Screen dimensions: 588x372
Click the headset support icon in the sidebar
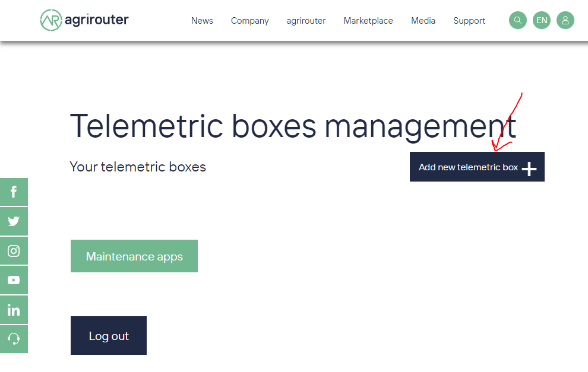pos(14,339)
